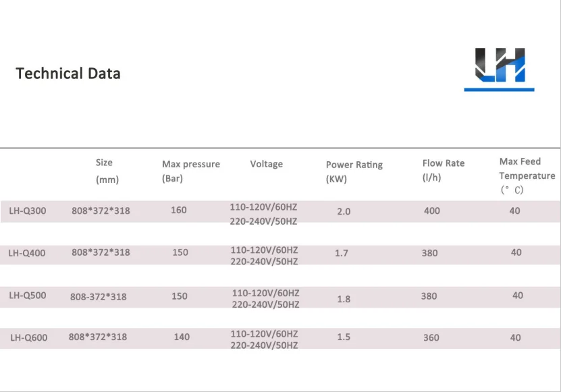Select the 1.7 KW power rating value
The image size is (561, 392).
point(342,254)
